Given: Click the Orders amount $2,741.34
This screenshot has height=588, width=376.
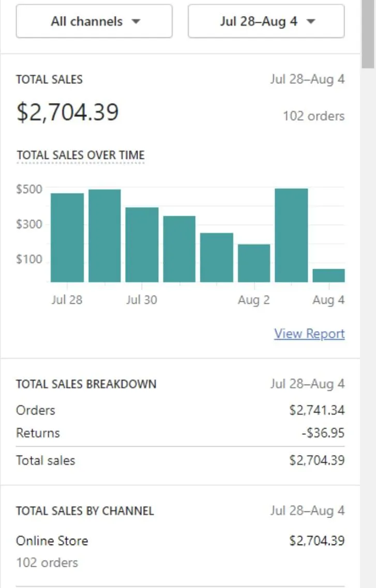Looking at the screenshot, I should (x=317, y=410).
